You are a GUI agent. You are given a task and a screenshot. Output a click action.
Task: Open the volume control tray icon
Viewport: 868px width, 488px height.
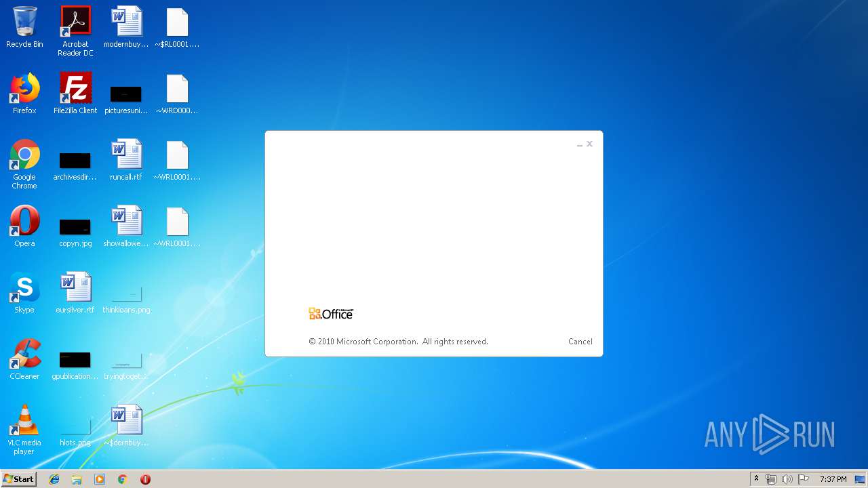tap(787, 479)
